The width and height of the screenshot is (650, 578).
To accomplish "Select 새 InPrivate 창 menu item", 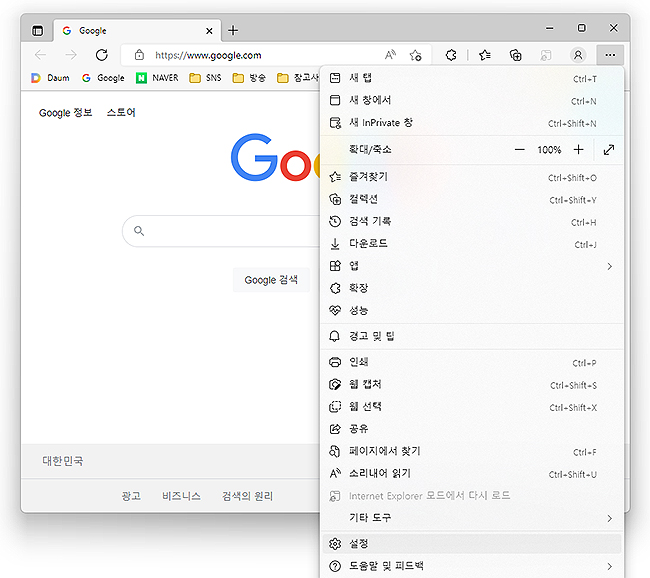I will 472,123.
